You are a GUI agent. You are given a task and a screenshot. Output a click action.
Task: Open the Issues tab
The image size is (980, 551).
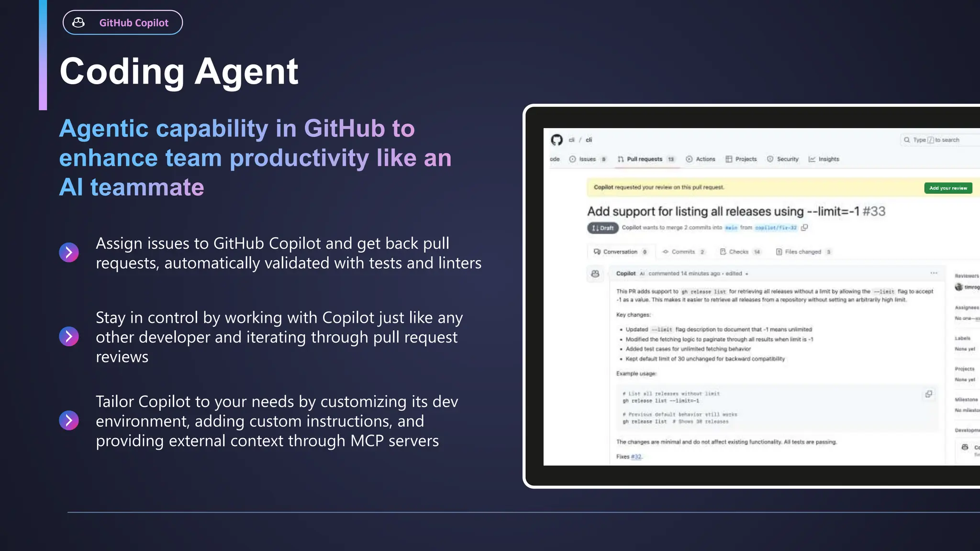[x=588, y=159]
